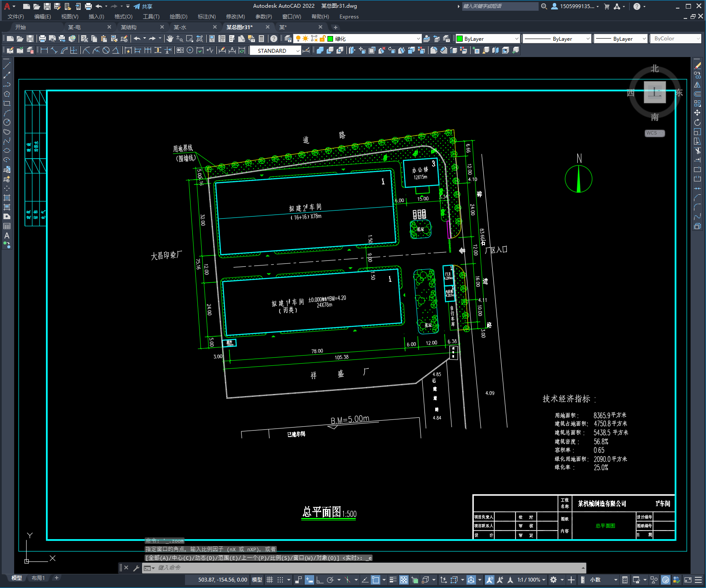Open the STANDARD dimension style dropdown
The width and height of the screenshot is (706, 588).
(x=297, y=51)
